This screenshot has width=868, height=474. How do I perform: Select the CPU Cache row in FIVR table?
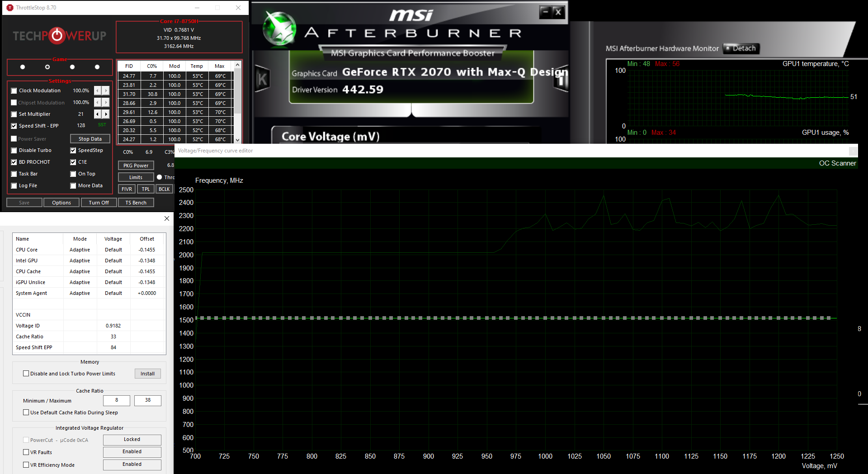pos(89,271)
